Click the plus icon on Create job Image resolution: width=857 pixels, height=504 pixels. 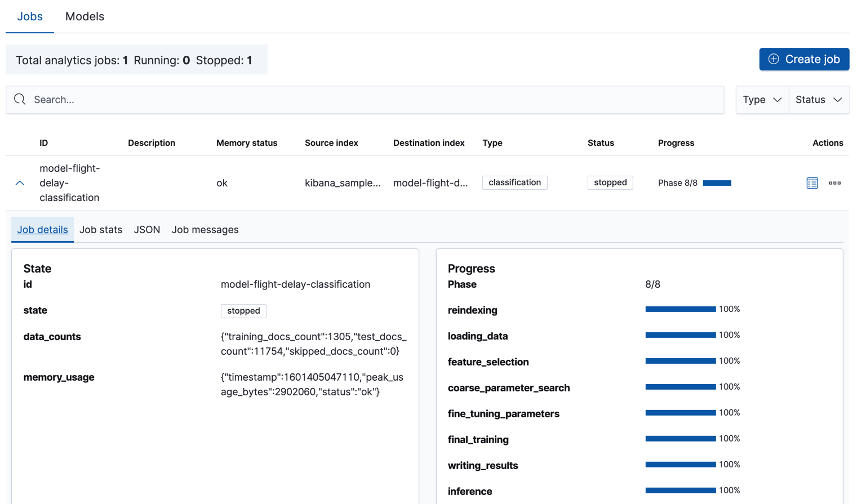pos(774,59)
